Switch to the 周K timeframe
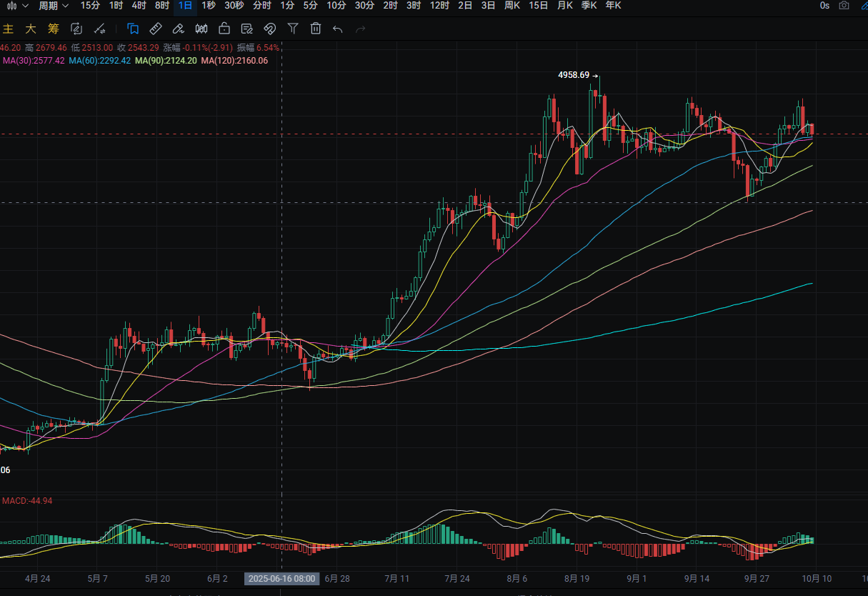This screenshot has width=868, height=596. click(512, 6)
